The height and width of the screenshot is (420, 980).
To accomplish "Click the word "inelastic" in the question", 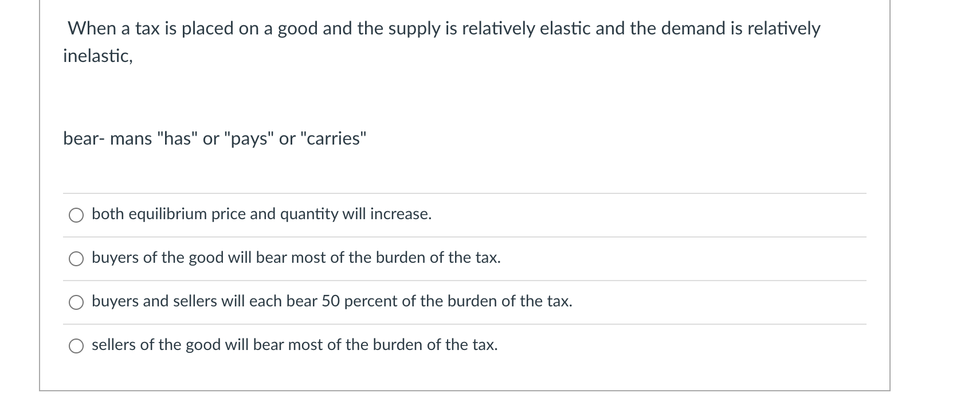I will 96,56.
